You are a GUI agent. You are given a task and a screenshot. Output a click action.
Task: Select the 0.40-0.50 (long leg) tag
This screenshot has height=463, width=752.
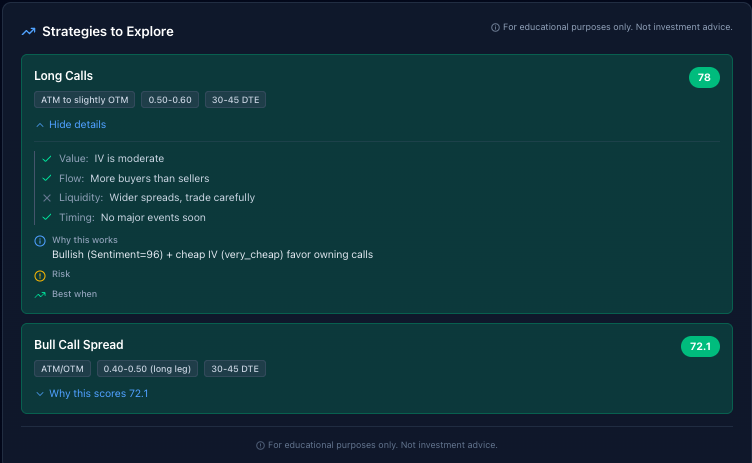(147, 369)
